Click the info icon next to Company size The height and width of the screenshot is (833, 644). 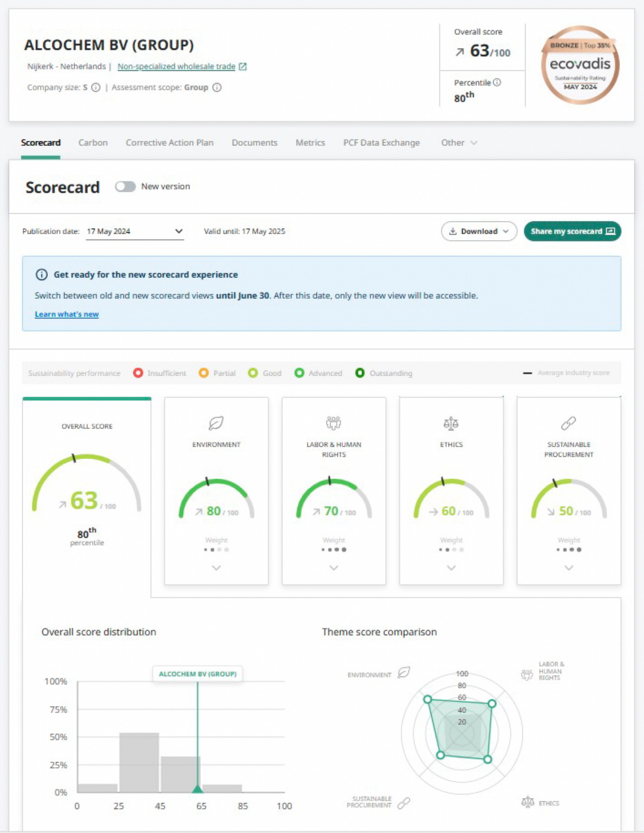tap(97, 87)
